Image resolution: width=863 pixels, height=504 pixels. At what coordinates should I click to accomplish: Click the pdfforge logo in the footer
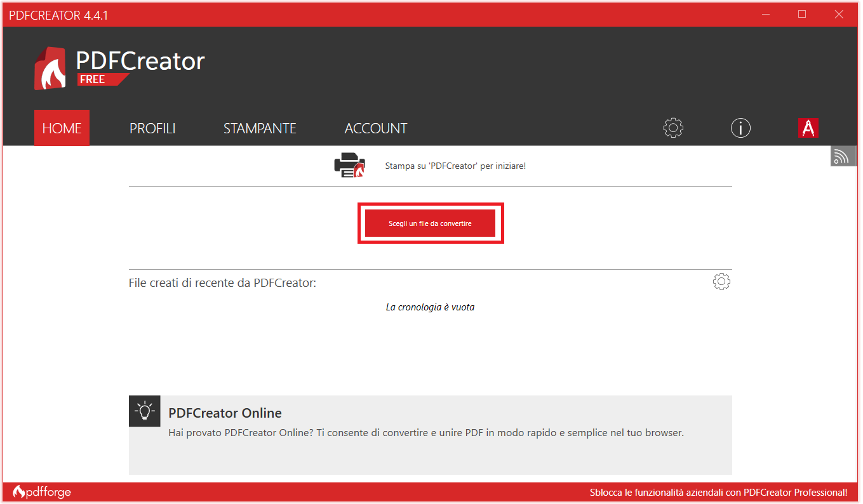click(41, 491)
